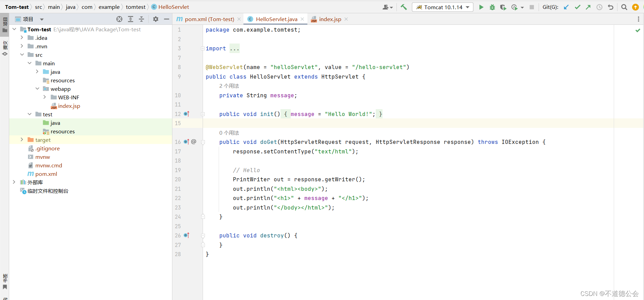Expand all in the project panel
Image resolution: width=644 pixels, height=300 pixels.
click(131, 19)
